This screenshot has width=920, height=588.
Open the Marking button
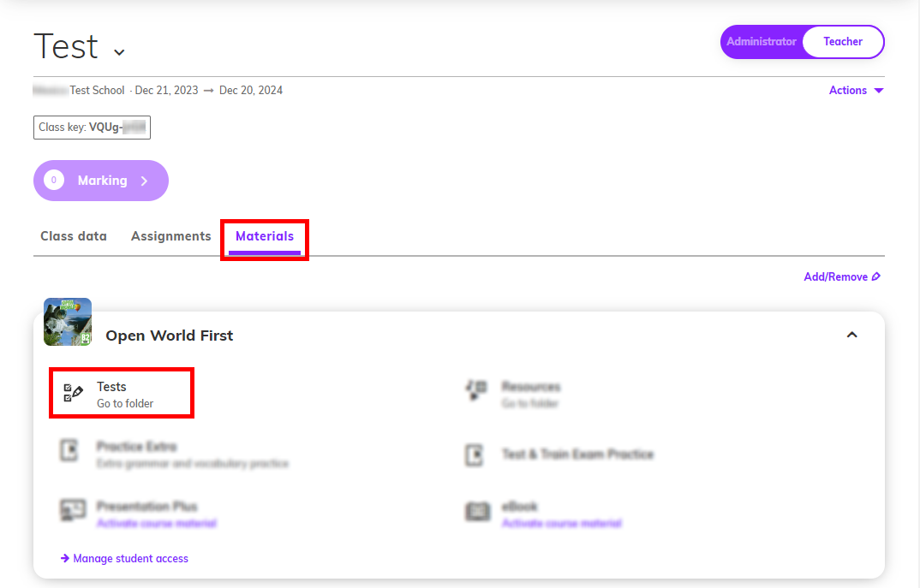point(101,181)
